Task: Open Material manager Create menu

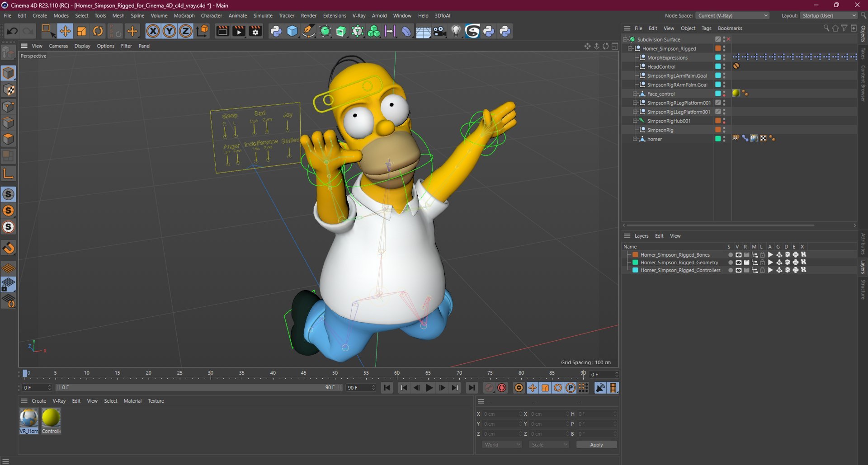Action: (x=39, y=401)
